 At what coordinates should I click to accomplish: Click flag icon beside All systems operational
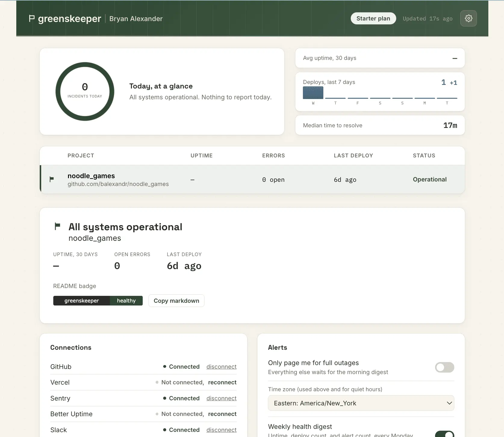(57, 226)
